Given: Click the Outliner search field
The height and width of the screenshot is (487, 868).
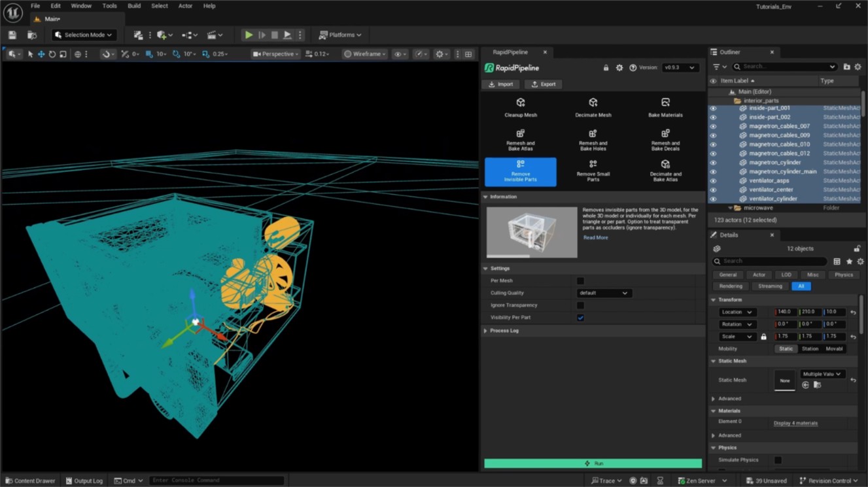Looking at the screenshot, I should pos(784,67).
